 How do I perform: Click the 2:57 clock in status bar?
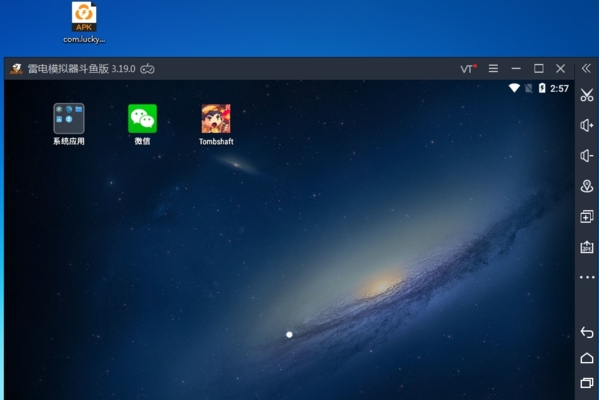[x=559, y=89]
